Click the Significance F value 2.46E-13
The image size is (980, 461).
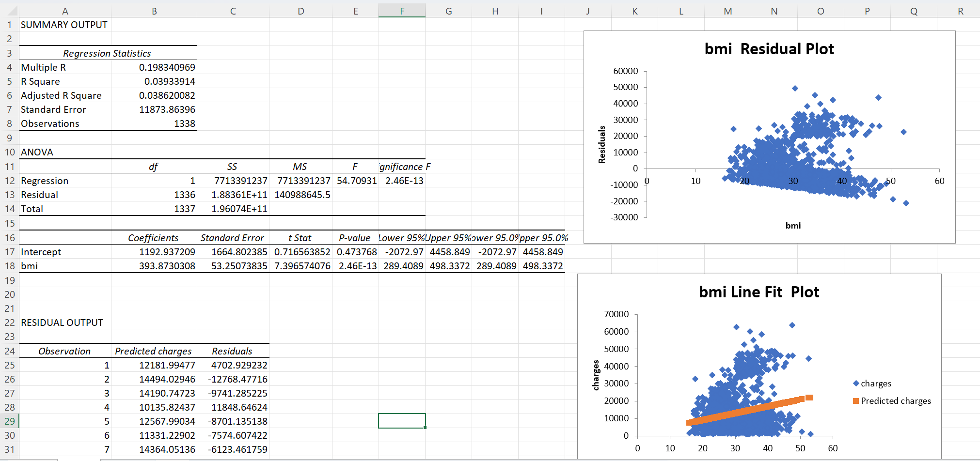(404, 181)
